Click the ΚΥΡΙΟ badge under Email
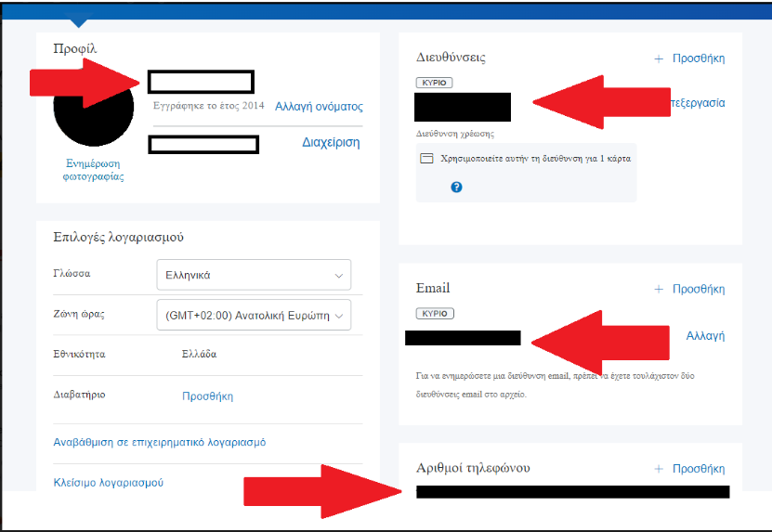The height and width of the screenshot is (532, 772). tap(434, 314)
